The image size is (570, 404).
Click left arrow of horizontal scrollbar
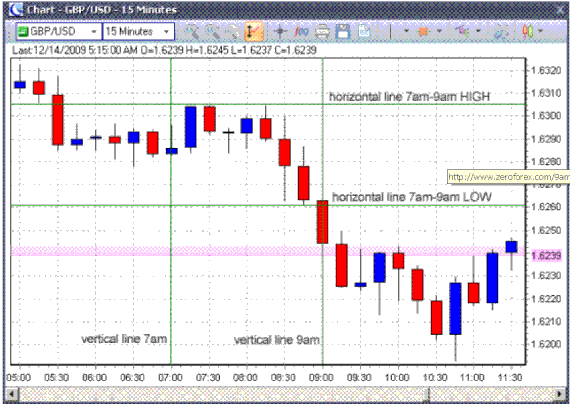coord(11,393)
